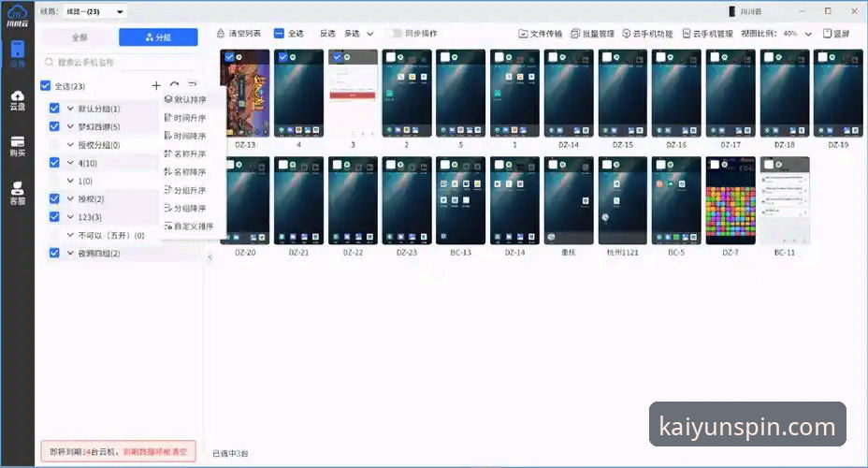Open the DZ-7 phone thumbnail with colorful game
The image size is (868, 468).
point(731,200)
